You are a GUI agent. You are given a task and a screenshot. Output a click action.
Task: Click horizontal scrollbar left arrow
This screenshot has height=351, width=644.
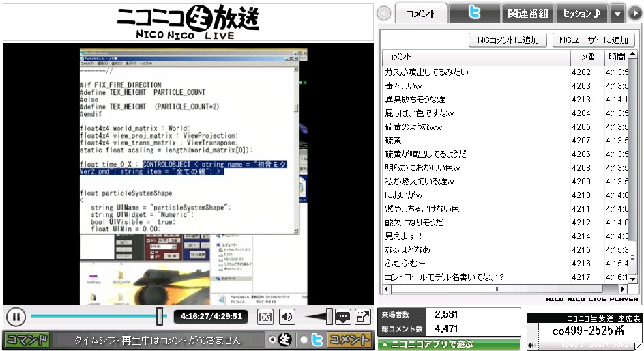387,289
